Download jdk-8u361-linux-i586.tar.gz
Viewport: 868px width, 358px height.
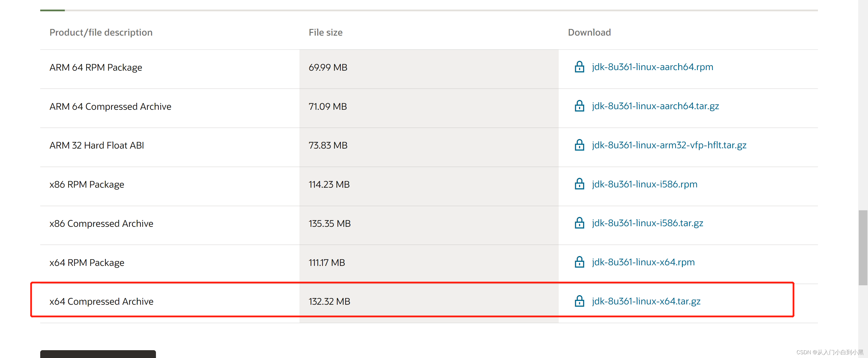coord(647,223)
